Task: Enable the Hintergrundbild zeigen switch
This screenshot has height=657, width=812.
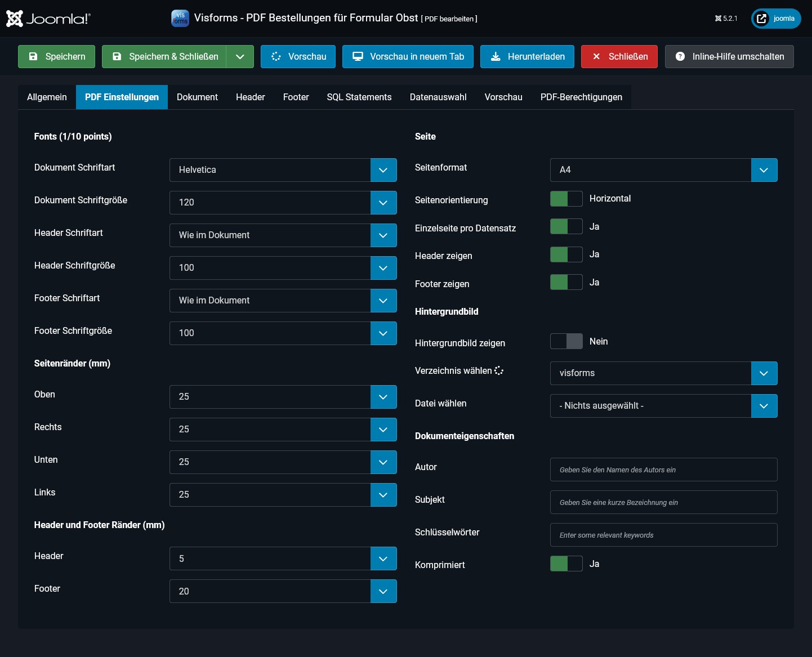Action: point(566,341)
